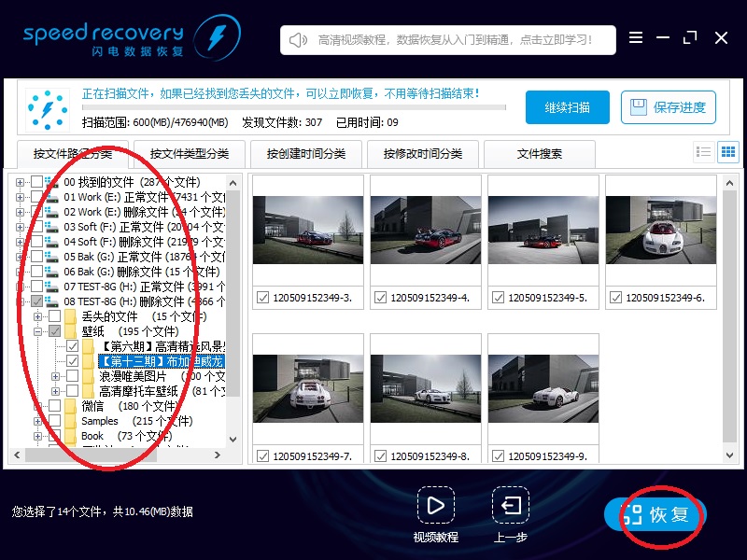Click the floppy disk icon in 保存进度
747x560 pixels.
click(x=639, y=107)
